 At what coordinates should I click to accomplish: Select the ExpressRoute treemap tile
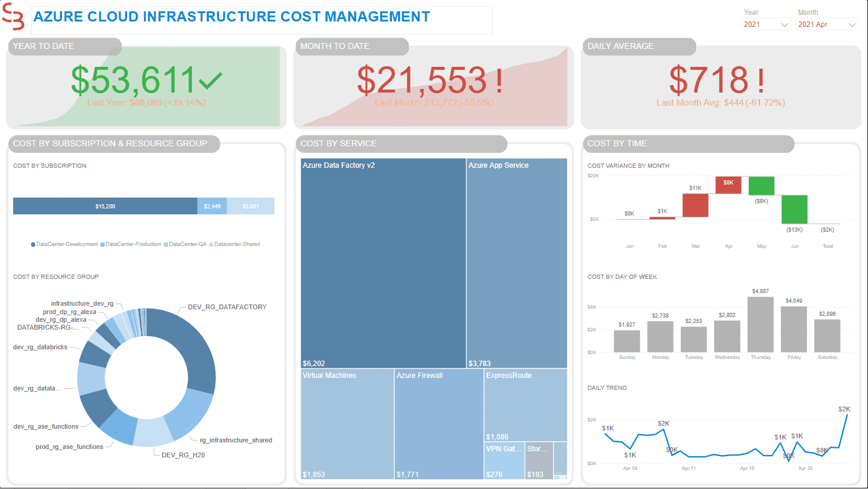click(x=526, y=405)
